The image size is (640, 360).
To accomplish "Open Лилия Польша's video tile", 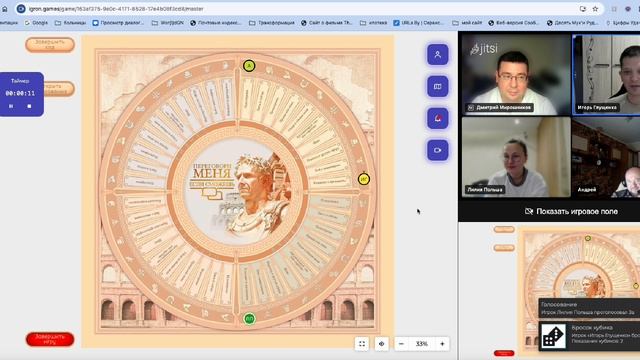I will tap(516, 157).
